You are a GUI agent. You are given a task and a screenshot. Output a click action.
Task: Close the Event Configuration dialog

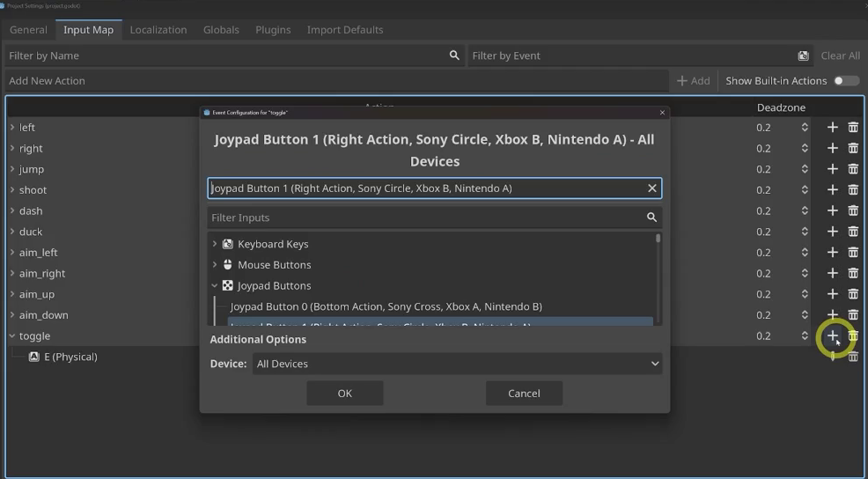coord(662,113)
